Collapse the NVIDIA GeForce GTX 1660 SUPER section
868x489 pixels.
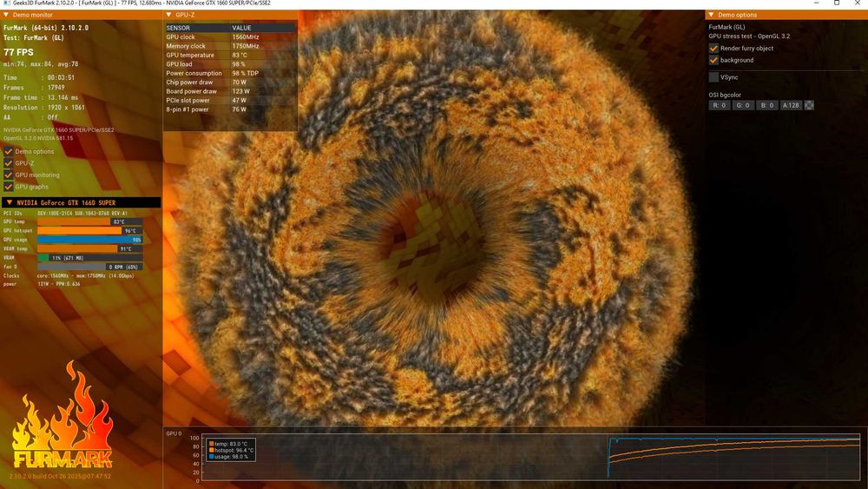coord(10,202)
